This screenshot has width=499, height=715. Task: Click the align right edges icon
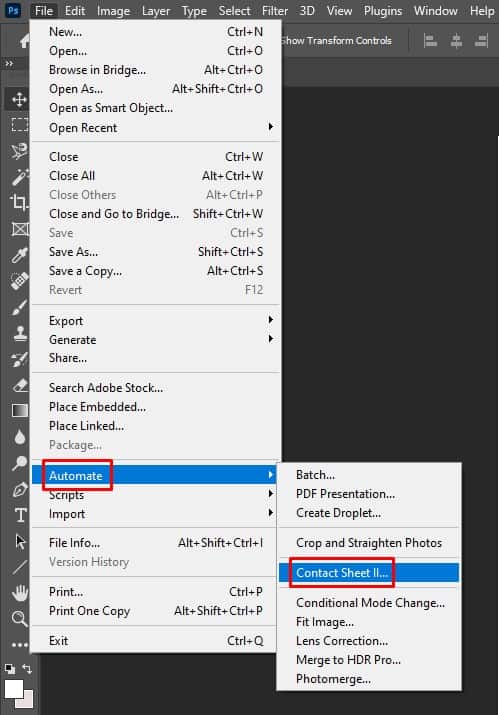[481, 41]
